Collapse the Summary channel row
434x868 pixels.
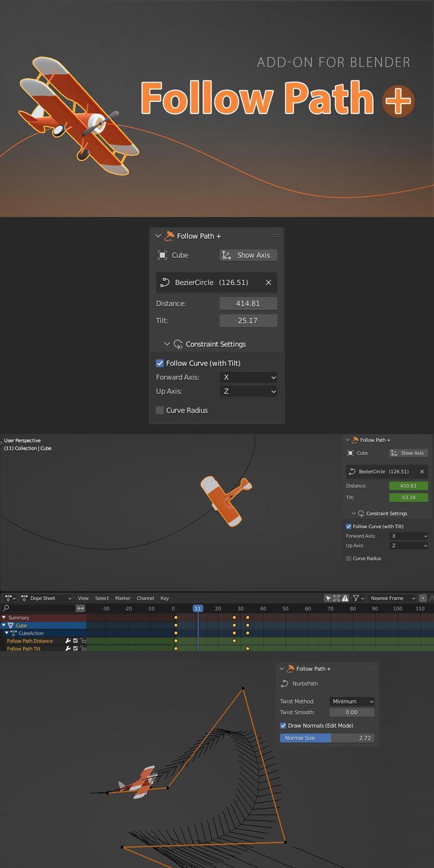click(4, 617)
